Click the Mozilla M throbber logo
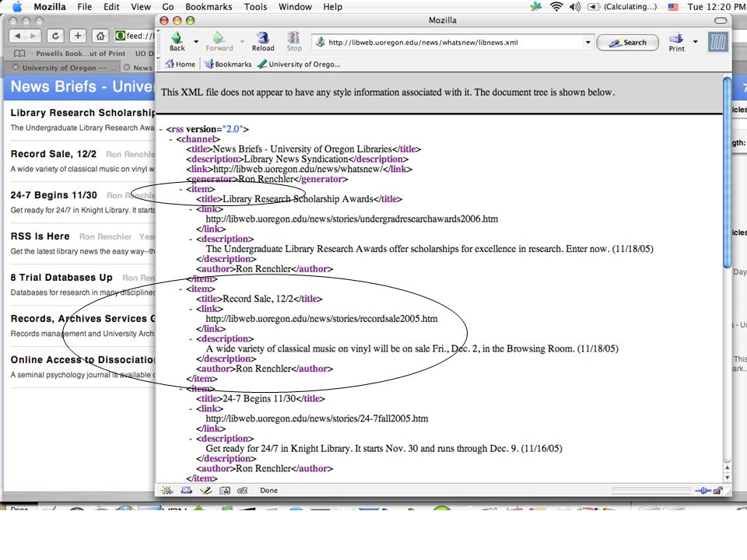The height and width of the screenshot is (560, 747). pos(717,42)
